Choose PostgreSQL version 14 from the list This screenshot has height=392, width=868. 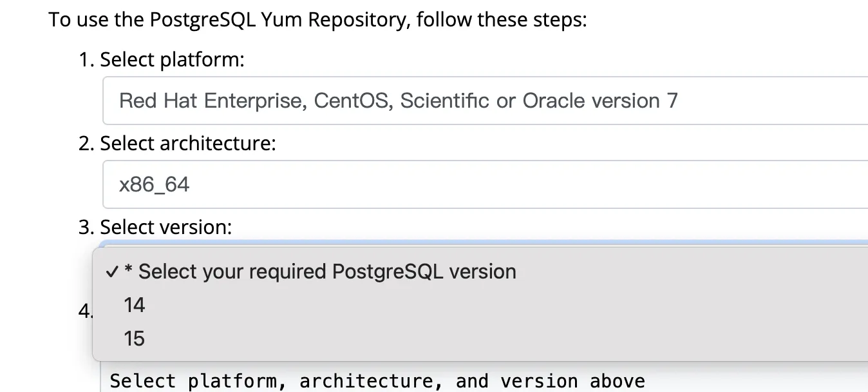click(480, 305)
